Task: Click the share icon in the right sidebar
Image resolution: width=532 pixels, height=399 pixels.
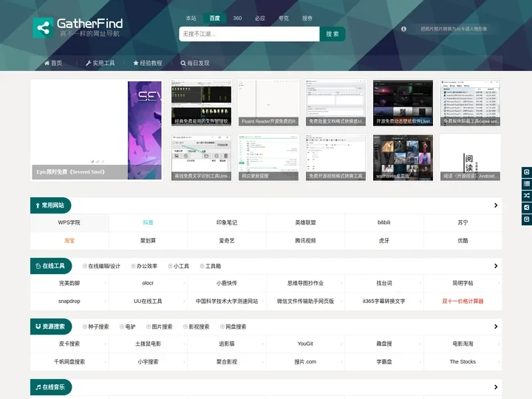Action: [x=527, y=208]
